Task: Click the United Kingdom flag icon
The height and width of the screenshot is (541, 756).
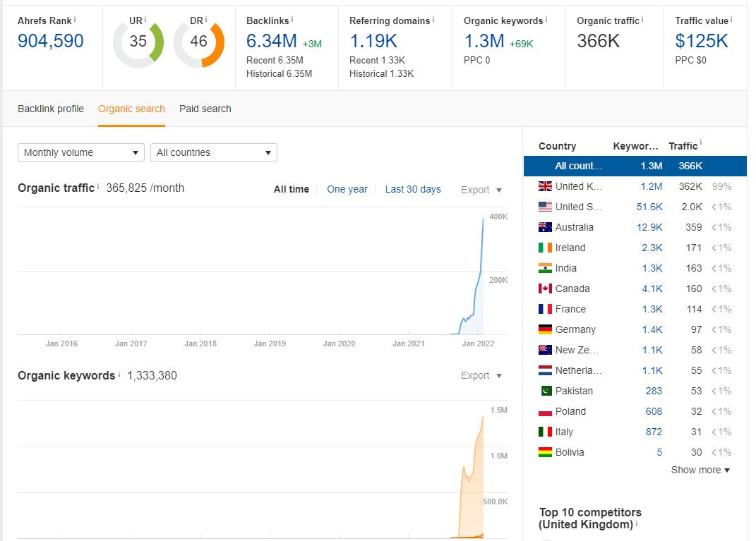Action: tap(545, 186)
